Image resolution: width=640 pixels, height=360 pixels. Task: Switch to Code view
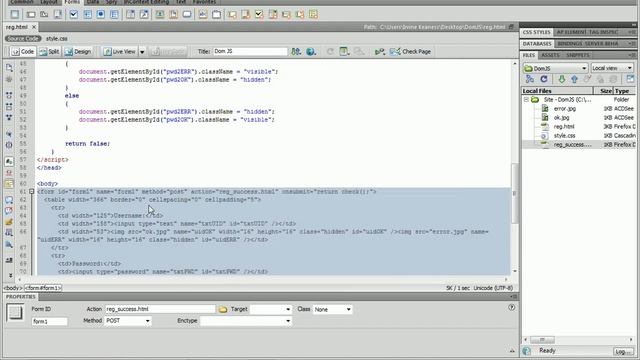[x=22, y=51]
